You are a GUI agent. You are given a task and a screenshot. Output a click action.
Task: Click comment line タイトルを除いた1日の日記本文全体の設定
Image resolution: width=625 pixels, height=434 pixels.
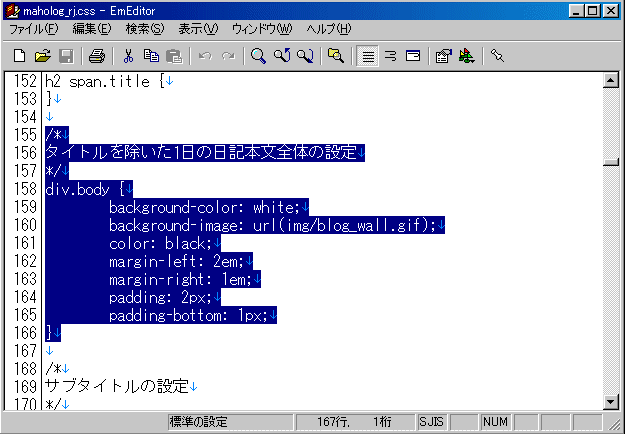[200, 153]
